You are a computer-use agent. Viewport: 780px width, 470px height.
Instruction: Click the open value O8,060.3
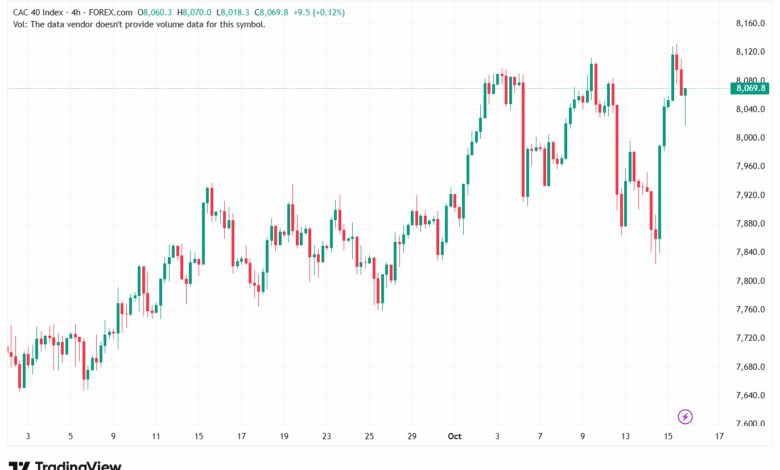(x=155, y=12)
